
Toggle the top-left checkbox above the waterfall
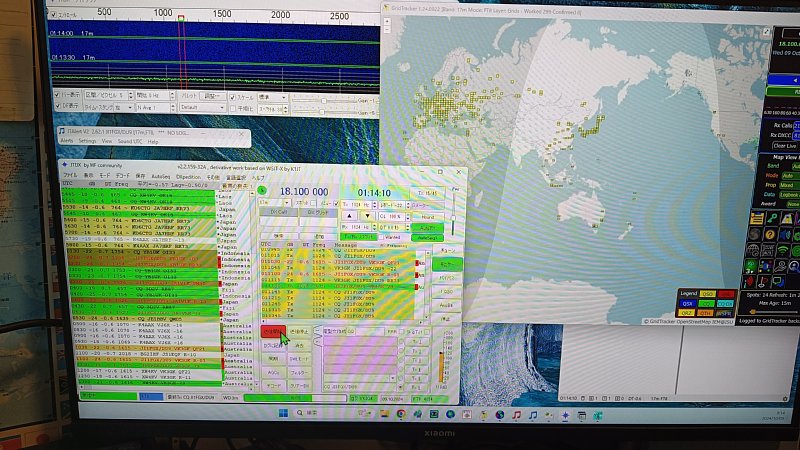(53, 14)
